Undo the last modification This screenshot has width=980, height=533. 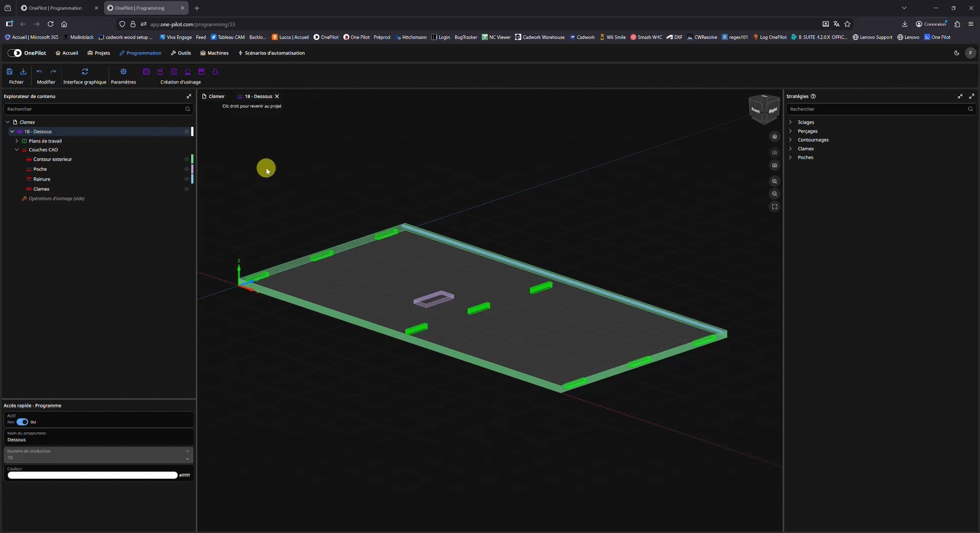[39, 72]
